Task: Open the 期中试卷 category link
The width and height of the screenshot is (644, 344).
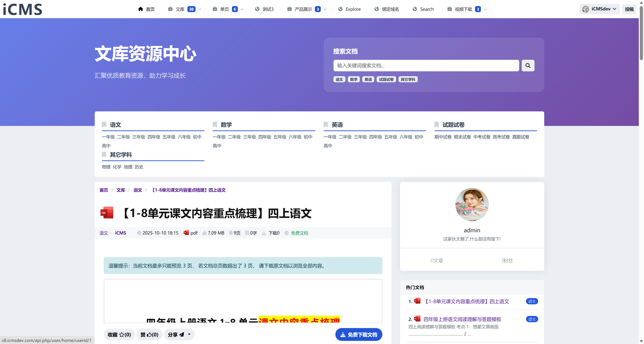Action: click(x=443, y=137)
